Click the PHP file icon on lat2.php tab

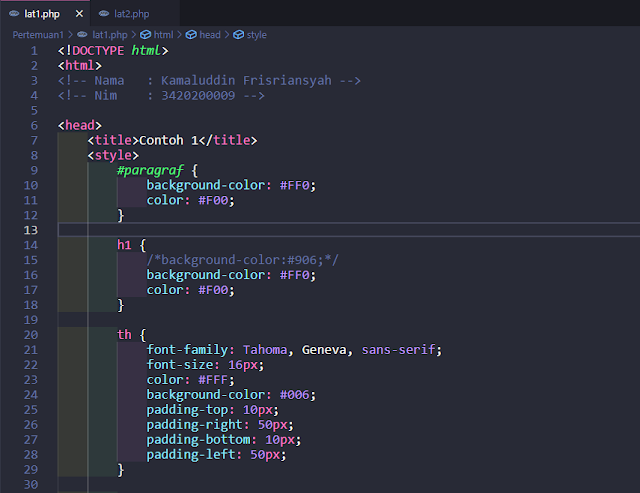coord(104,13)
